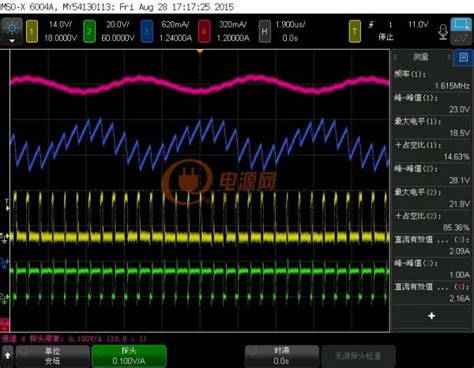Expand the arrow below the Keysight logo
The width and height of the screenshot is (474, 368).
(x=12, y=41)
